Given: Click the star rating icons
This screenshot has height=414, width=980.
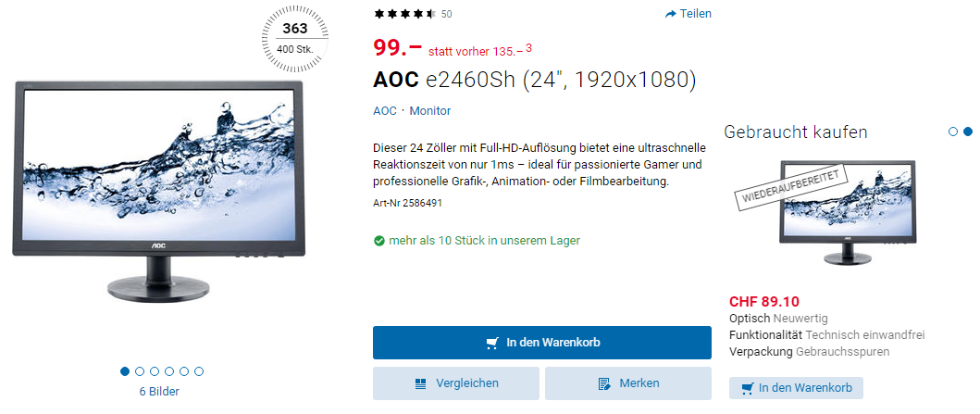Looking at the screenshot, I should [403, 14].
